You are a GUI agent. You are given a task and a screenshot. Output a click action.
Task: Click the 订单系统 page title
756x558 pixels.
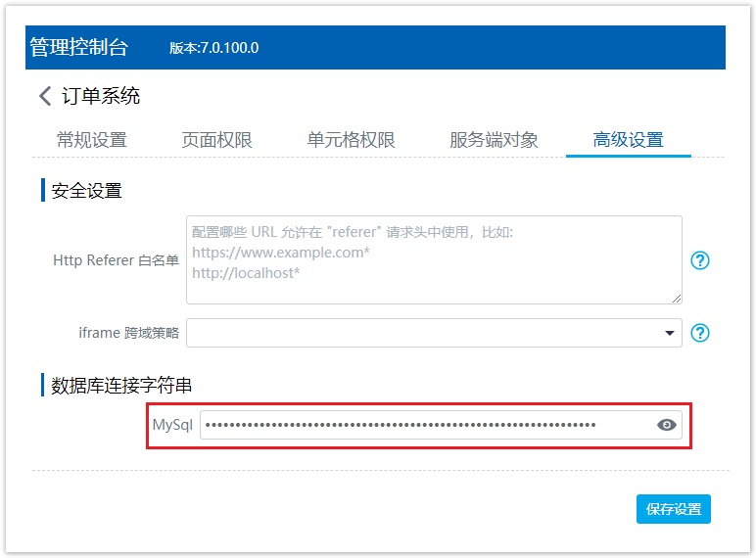point(101,96)
